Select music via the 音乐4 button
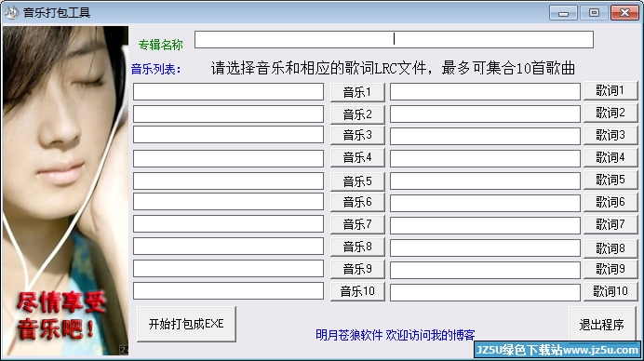 click(x=357, y=157)
